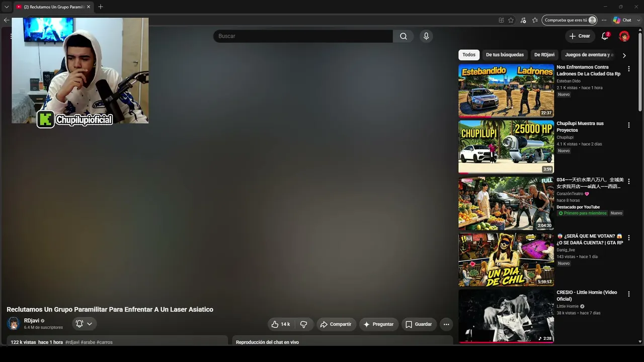Open more options for Chupilupi Muestra sus Proyectos
The width and height of the screenshot is (644, 362).
pyautogui.click(x=628, y=125)
